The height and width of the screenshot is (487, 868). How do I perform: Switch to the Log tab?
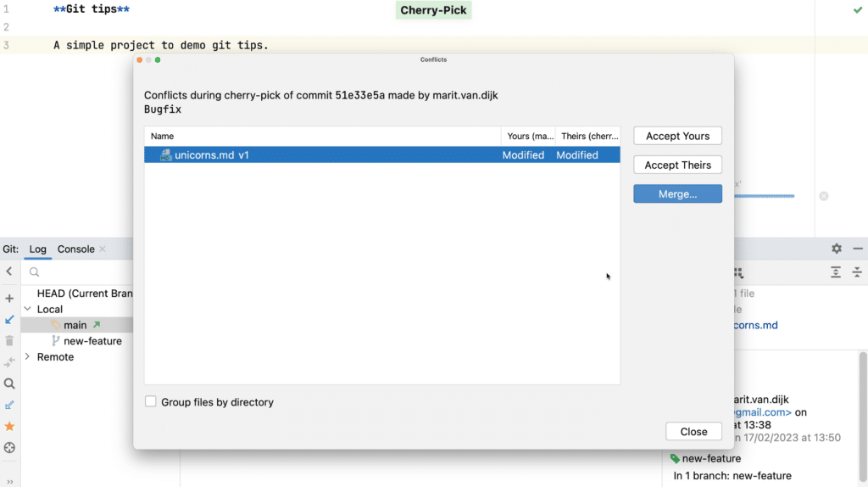coord(37,249)
